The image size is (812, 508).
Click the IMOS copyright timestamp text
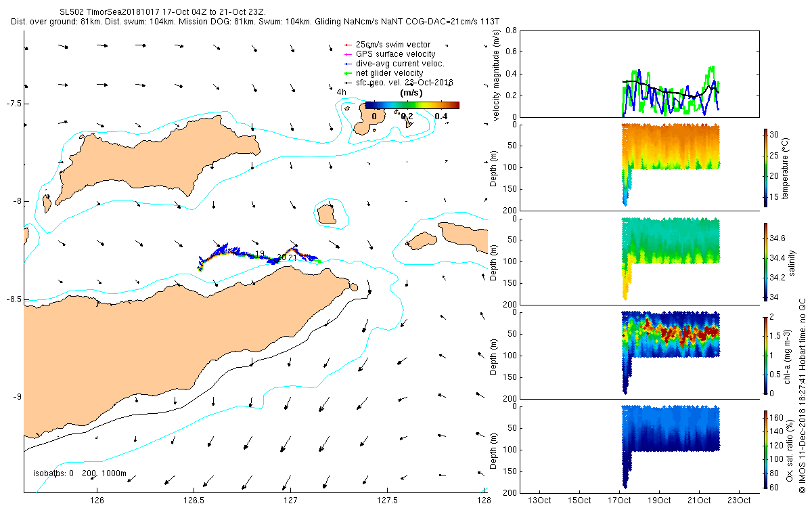[x=802, y=395]
